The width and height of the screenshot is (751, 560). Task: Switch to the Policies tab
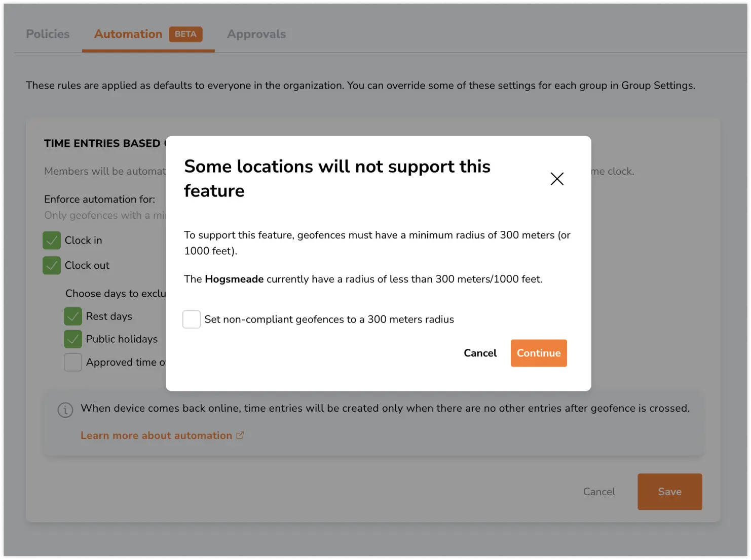point(48,34)
